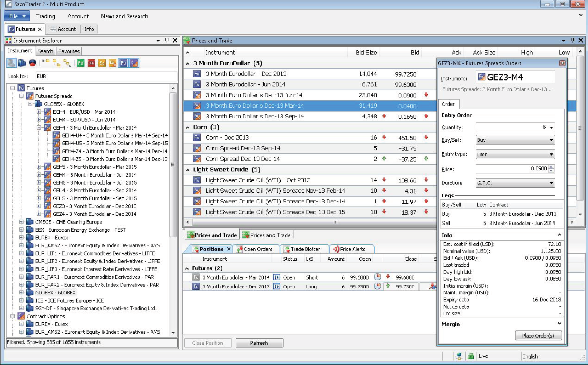
Task: Close the Instrument Explorer panel
Action: tap(175, 41)
